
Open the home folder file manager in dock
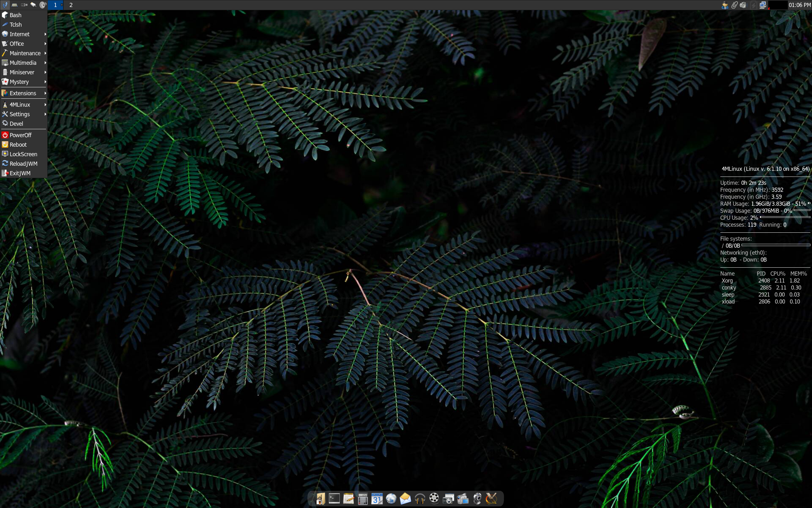320,498
